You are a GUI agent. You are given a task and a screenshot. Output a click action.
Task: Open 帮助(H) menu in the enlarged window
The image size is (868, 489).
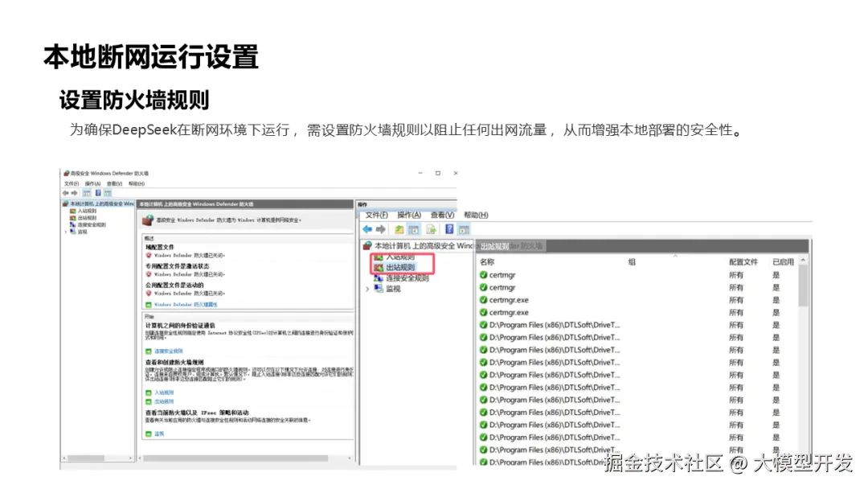476,215
